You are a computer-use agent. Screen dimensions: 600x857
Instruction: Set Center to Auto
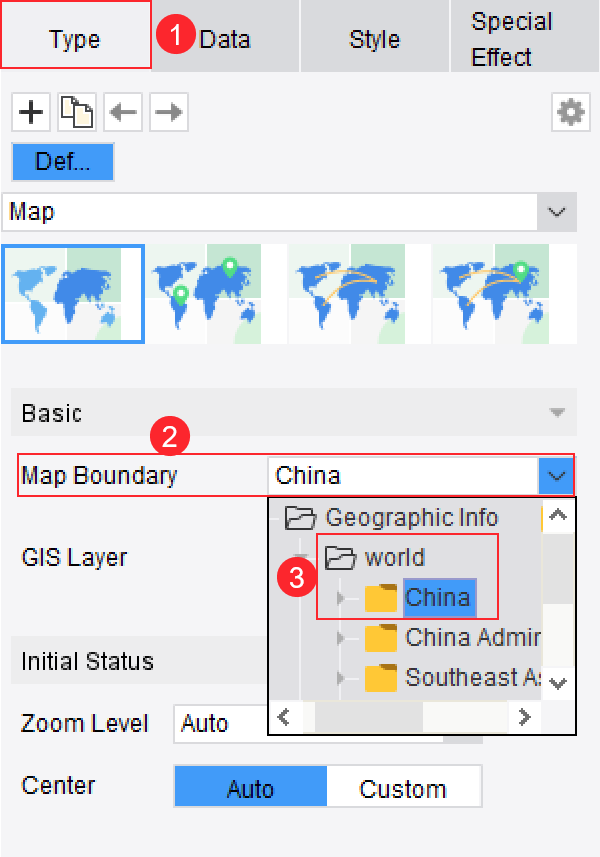[250, 786]
